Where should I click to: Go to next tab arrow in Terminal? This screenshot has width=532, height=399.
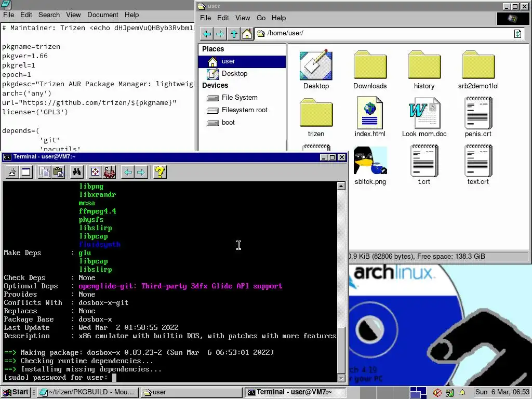click(x=141, y=172)
